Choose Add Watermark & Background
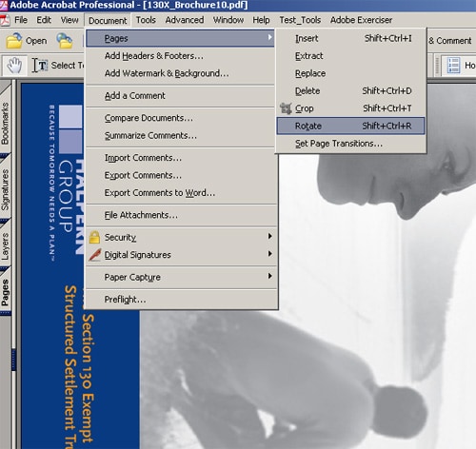The width and height of the screenshot is (476, 449). [181, 73]
